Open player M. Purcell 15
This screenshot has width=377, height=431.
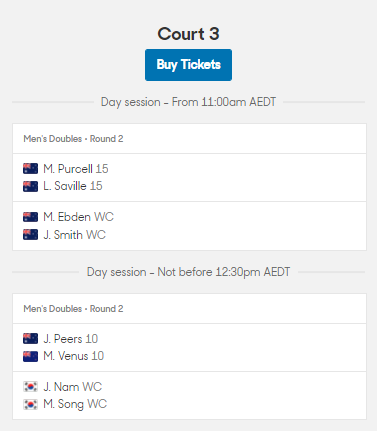click(76, 169)
